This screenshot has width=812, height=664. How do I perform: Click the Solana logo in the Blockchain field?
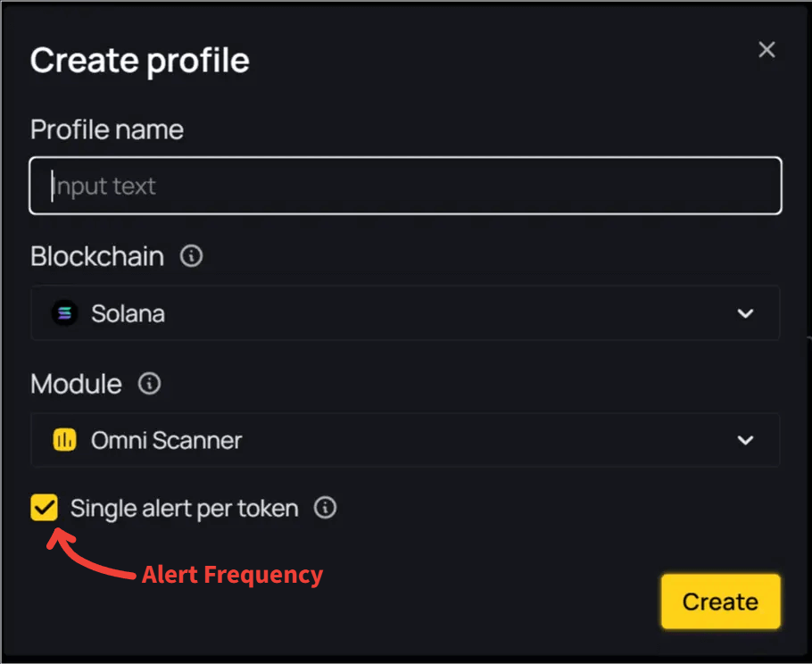(x=65, y=313)
